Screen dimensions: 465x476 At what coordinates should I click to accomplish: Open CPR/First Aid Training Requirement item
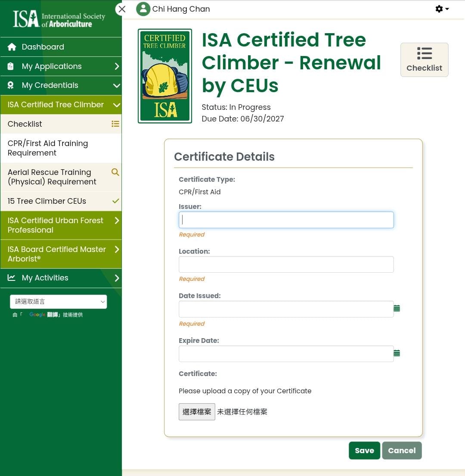(48, 148)
